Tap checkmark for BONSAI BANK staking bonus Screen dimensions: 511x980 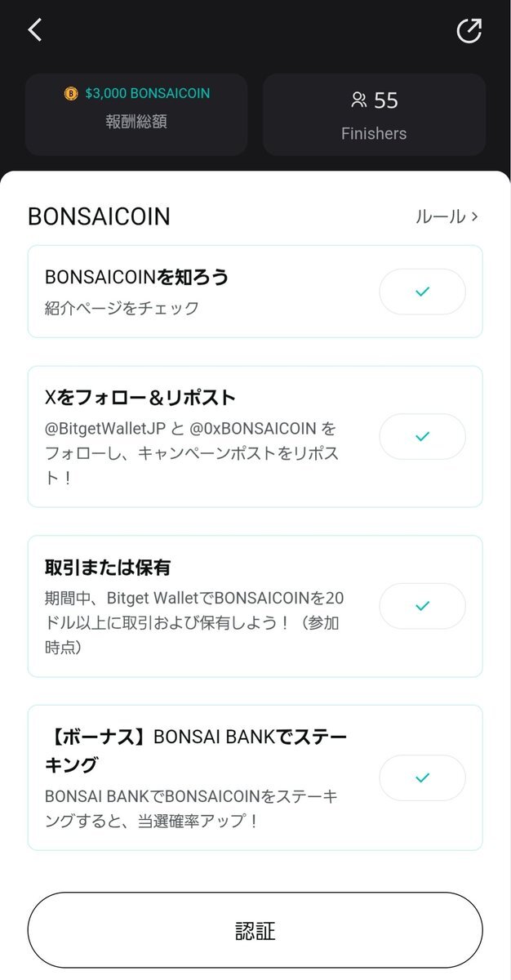[422, 777]
